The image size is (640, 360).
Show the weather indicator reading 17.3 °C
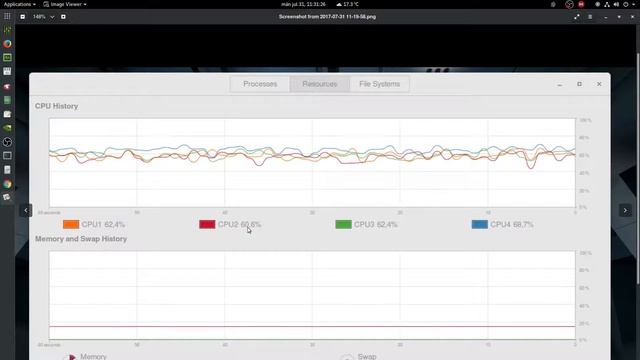tap(347, 4)
